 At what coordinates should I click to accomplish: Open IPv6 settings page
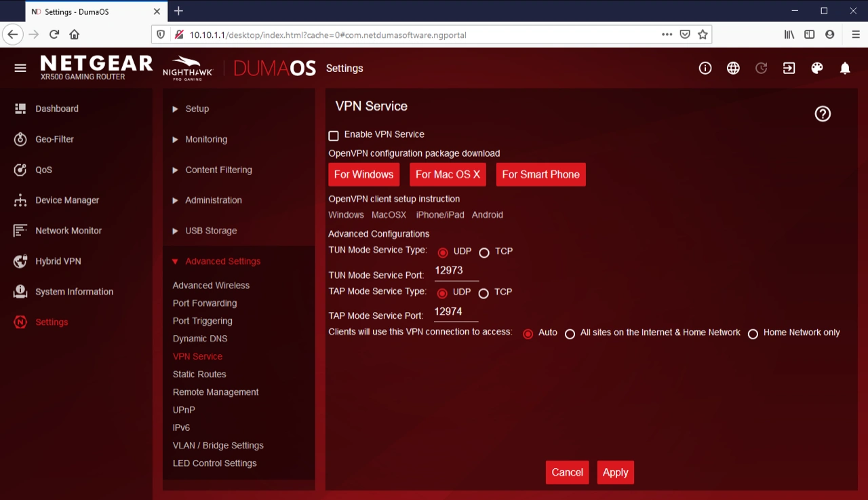pyautogui.click(x=181, y=427)
